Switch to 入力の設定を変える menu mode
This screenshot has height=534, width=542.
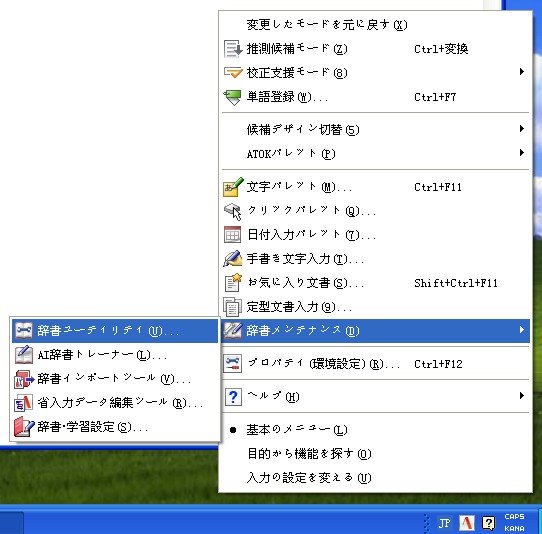coord(375,478)
